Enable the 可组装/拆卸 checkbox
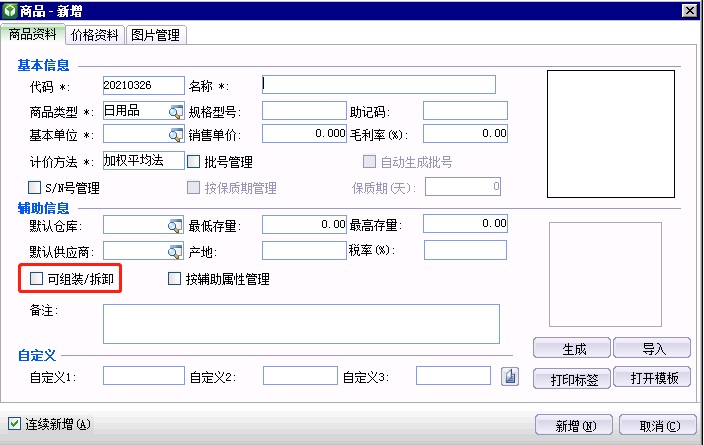The image size is (704, 445). [37, 279]
